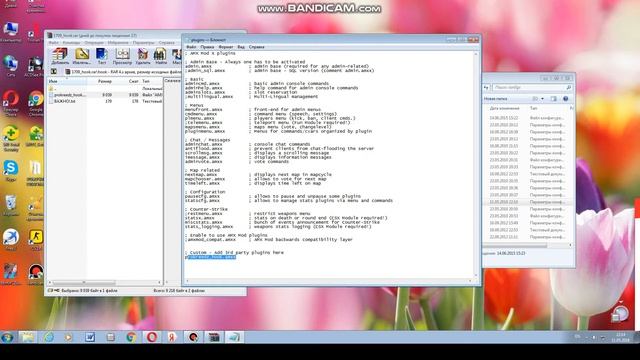Screen dimensions: 640x360
Task: Click the Notepad horizontal scrollbar
Action: tap(329, 281)
